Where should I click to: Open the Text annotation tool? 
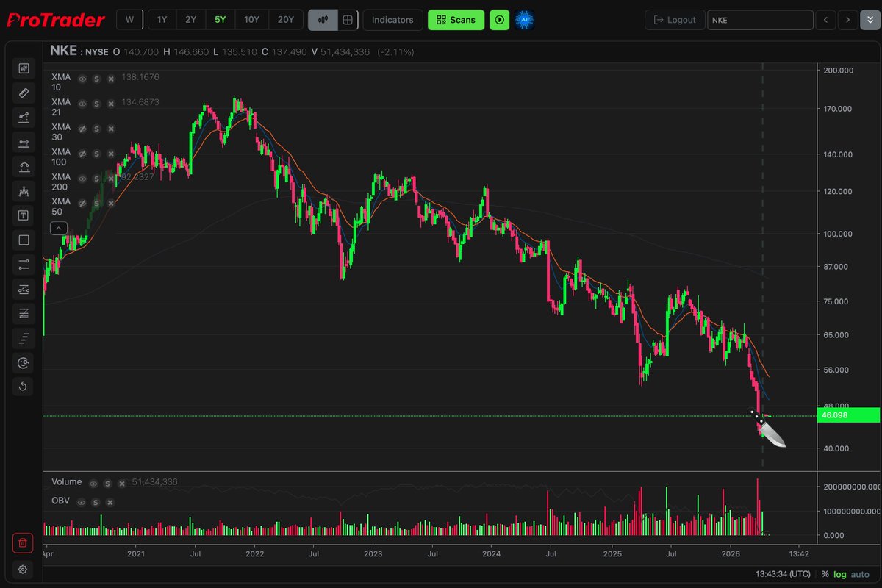[23, 215]
